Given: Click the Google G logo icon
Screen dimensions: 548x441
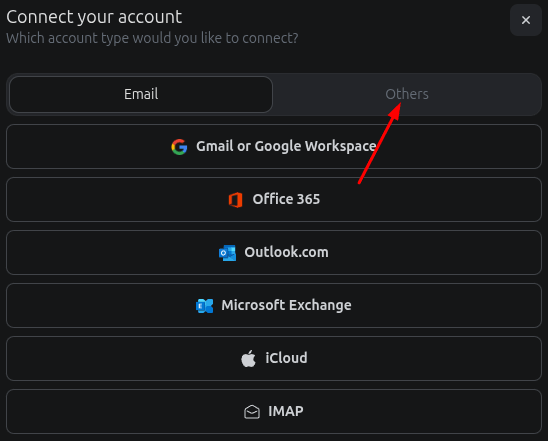Looking at the screenshot, I should coord(179,147).
